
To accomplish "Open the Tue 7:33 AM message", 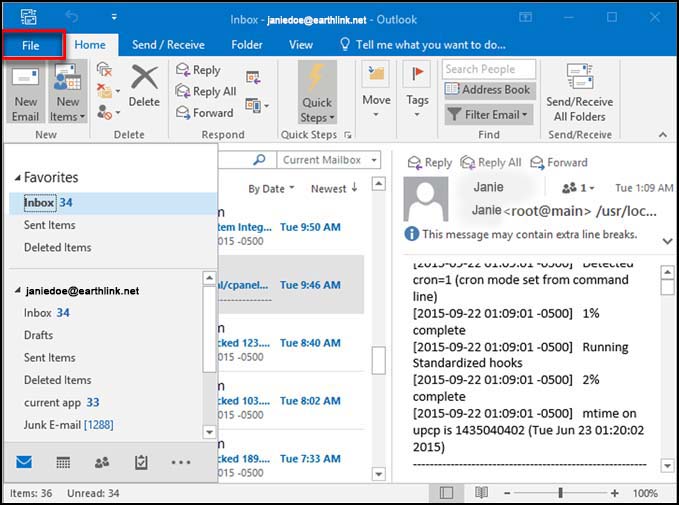I will click(291, 459).
